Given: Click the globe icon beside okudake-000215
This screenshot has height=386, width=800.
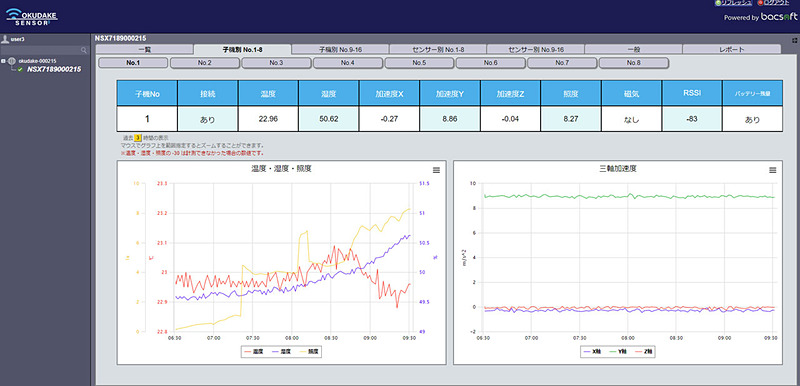Looking at the screenshot, I should click(x=12, y=61).
